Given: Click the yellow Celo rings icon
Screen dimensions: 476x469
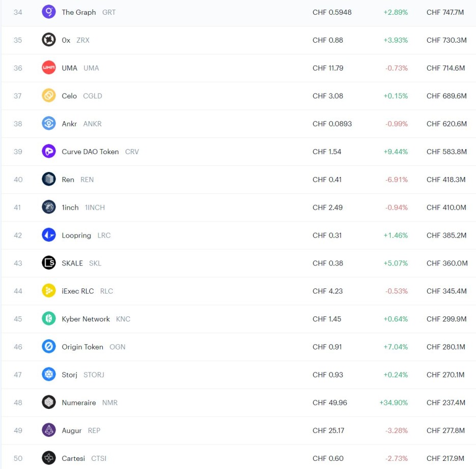Looking at the screenshot, I should click(48, 96).
